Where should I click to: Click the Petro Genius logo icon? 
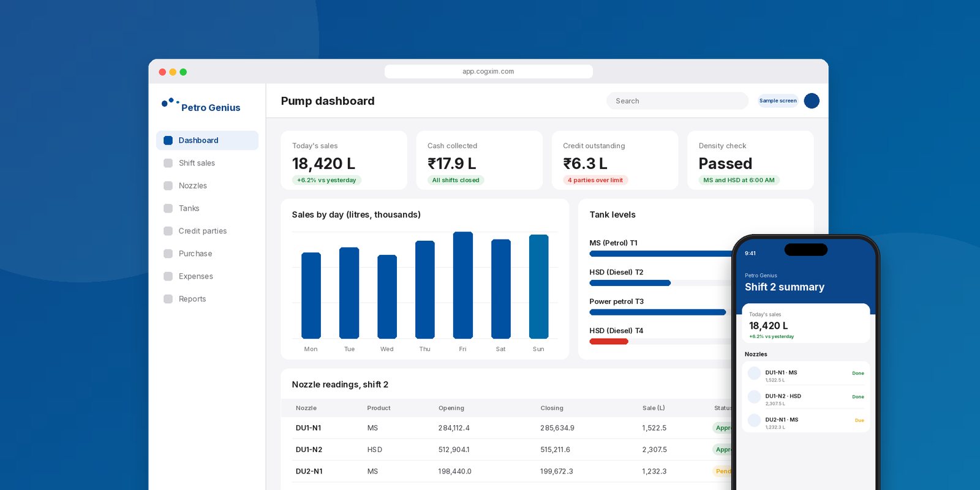170,102
